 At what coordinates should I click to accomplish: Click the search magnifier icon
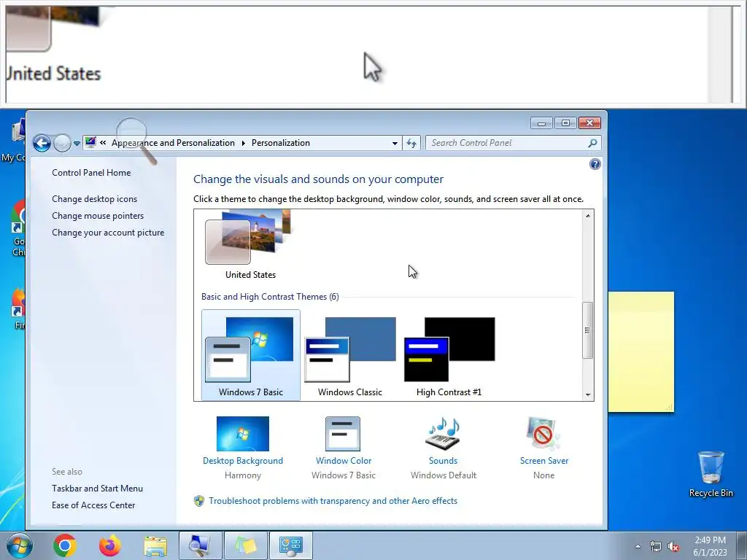pos(592,143)
